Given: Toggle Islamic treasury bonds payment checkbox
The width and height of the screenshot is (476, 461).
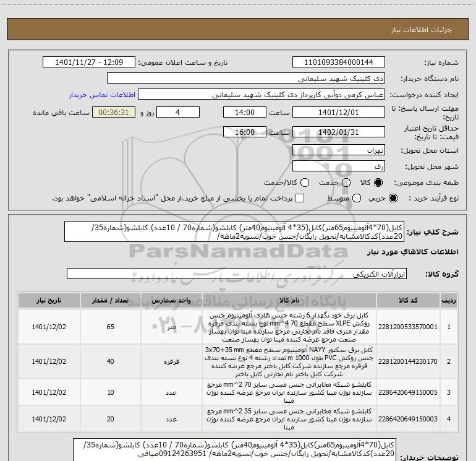Looking at the screenshot, I should 300,198.
